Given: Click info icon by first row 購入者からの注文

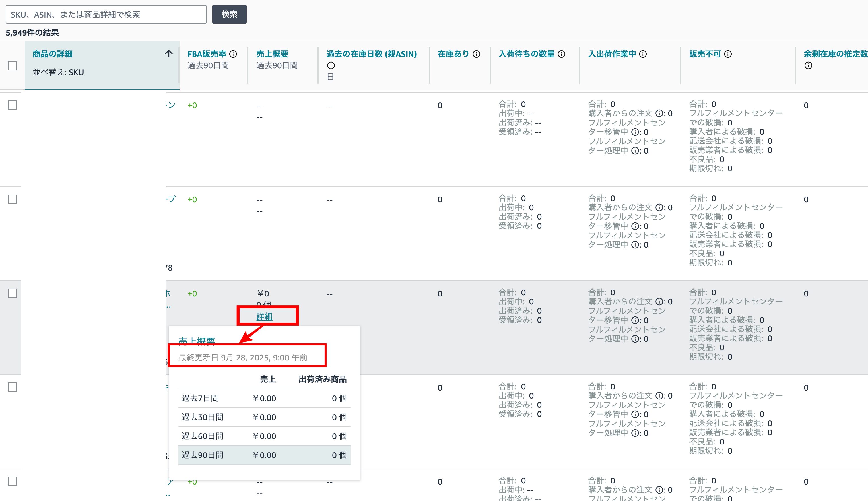Looking at the screenshot, I should point(659,114).
